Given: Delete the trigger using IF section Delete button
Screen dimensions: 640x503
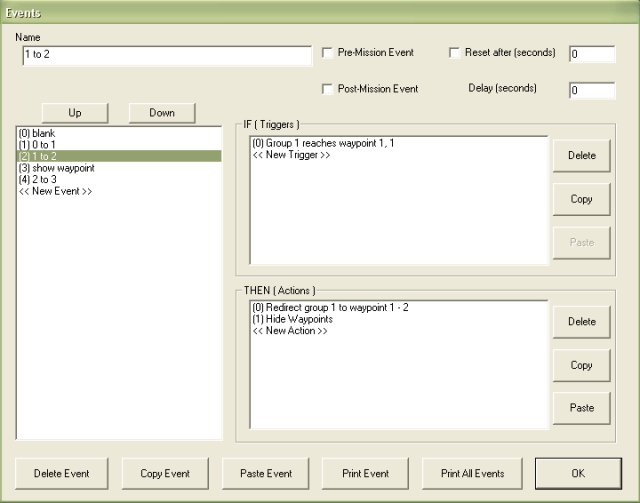Looking at the screenshot, I should point(581,156).
